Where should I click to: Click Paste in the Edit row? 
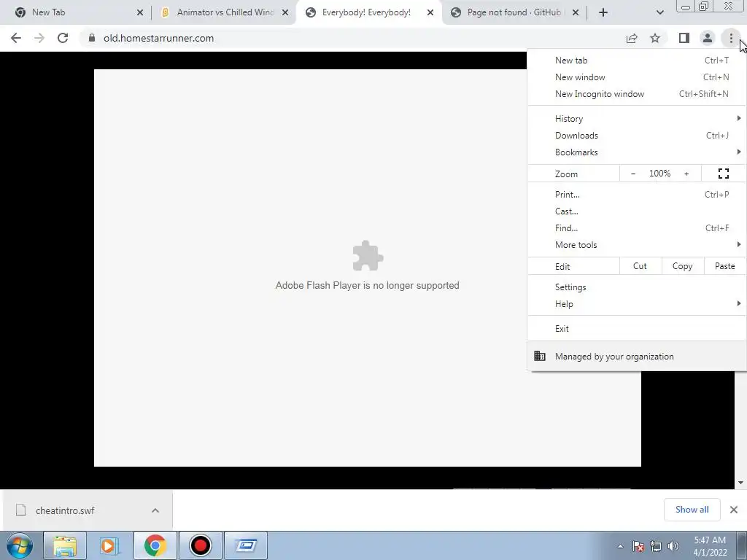724,266
